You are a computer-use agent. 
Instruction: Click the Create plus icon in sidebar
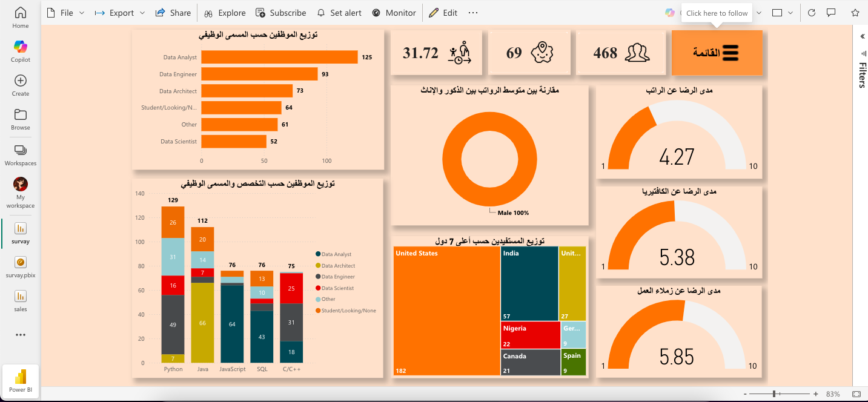tap(21, 81)
